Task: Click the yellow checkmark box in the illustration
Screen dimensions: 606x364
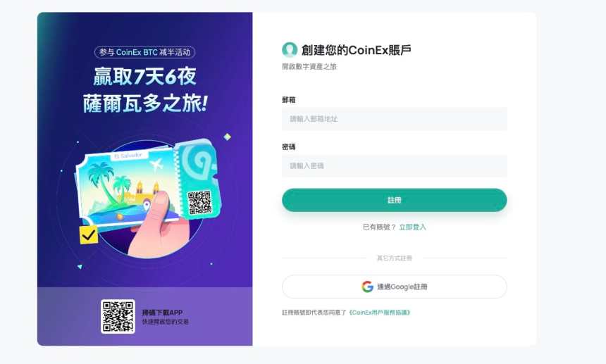Action: pyautogui.click(x=89, y=234)
